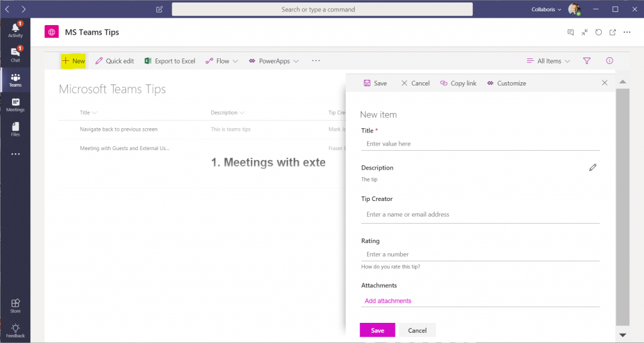Click 'This is teams tips' description cell

tap(230, 129)
